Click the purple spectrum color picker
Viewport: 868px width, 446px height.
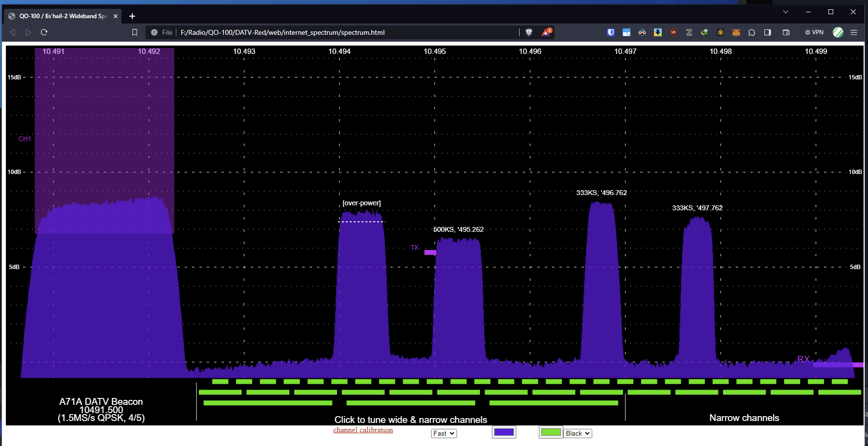(504, 432)
